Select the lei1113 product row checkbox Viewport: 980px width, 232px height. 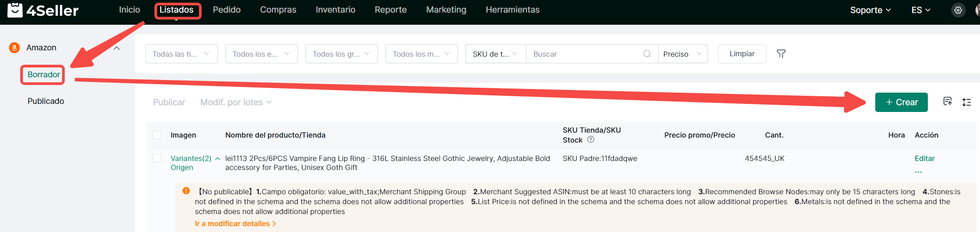157,158
